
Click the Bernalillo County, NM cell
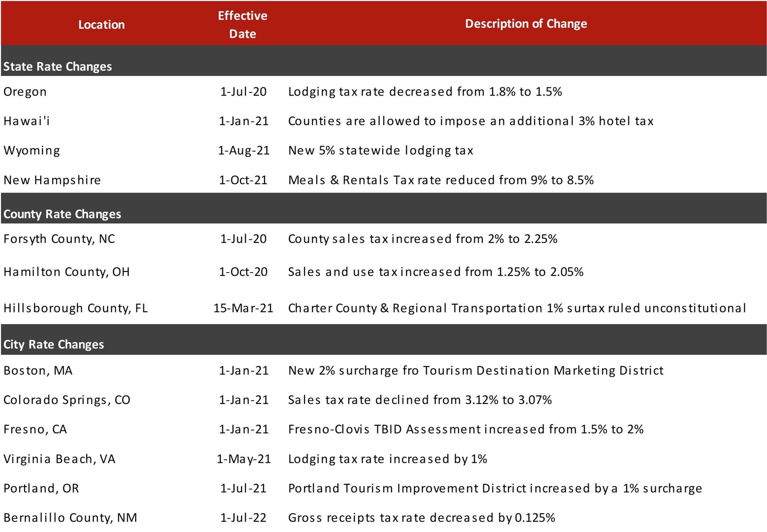click(x=70, y=518)
